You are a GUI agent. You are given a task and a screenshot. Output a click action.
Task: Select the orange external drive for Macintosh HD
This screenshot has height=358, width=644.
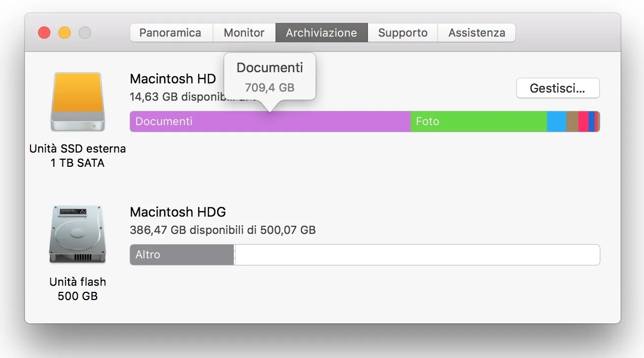point(77,101)
